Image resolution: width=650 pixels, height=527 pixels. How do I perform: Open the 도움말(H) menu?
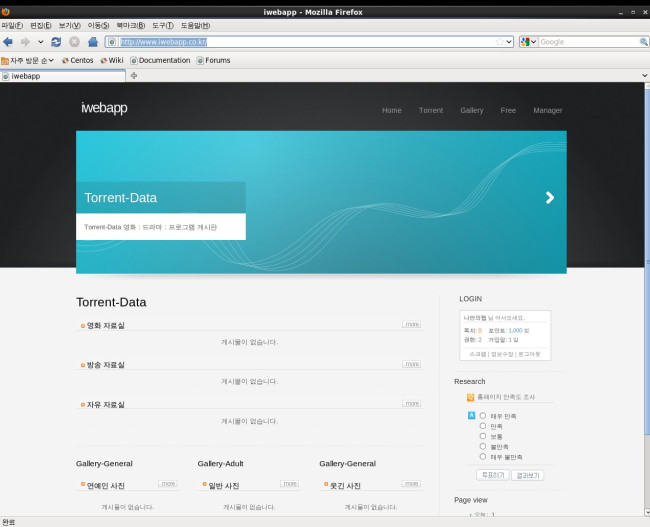tap(195, 26)
